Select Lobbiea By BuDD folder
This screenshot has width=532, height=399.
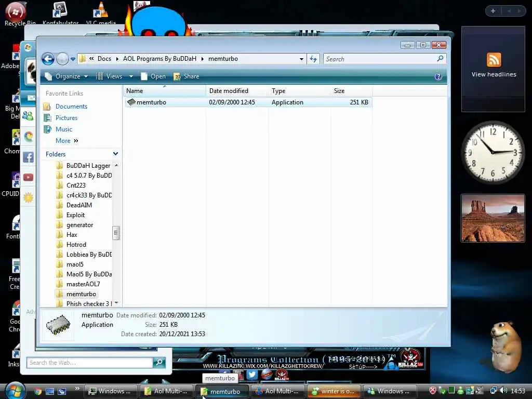pyautogui.click(x=89, y=254)
